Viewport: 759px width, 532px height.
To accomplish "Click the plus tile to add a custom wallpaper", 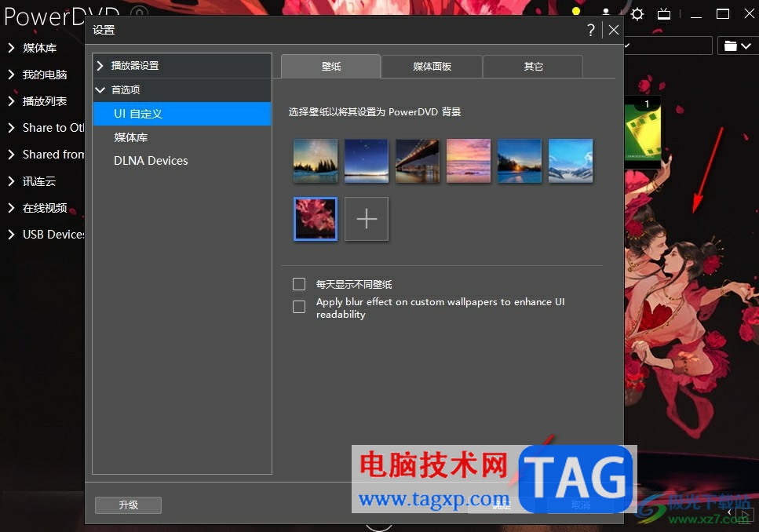I will tap(367, 219).
